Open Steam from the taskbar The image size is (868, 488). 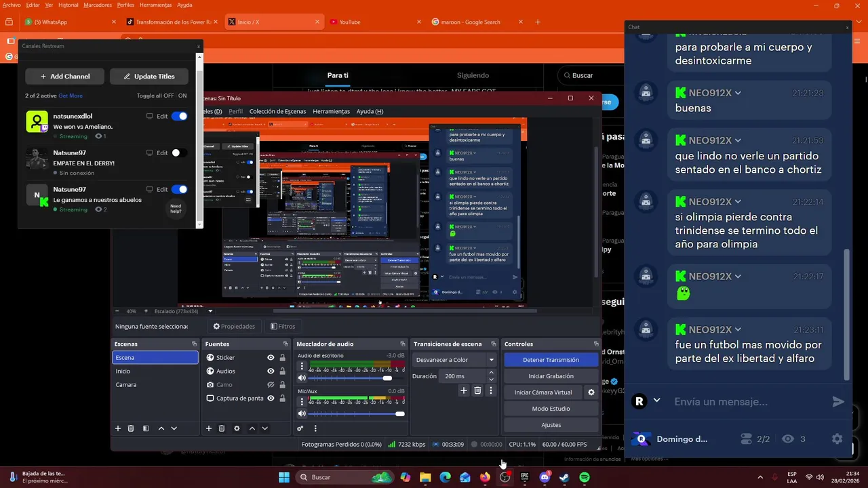(564, 477)
